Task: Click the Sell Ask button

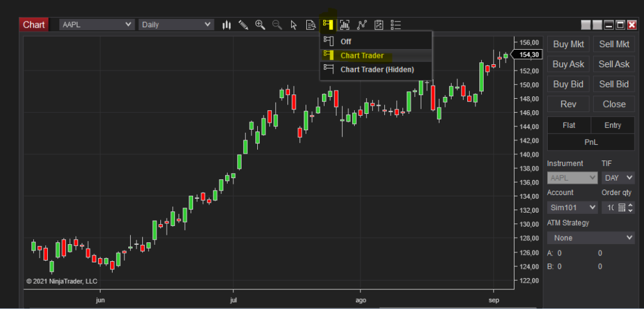Action: click(614, 64)
